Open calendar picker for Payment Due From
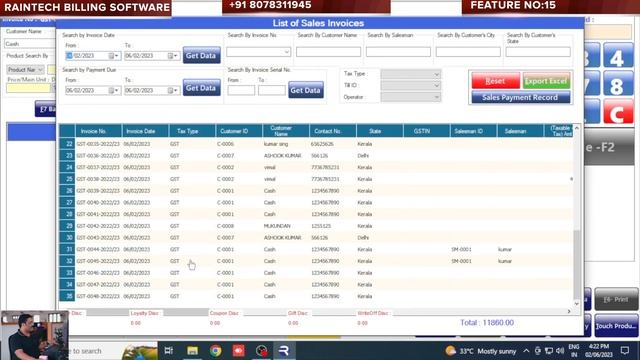The image size is (640, 360). tap(113, 90)
